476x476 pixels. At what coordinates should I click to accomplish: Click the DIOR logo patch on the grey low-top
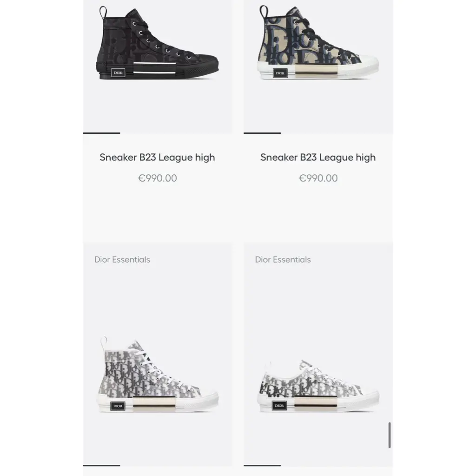[x=279, y=405]
